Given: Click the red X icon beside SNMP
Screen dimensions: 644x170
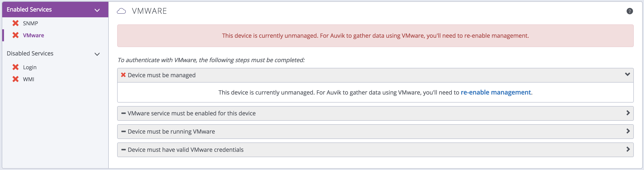Looking at the screenshot, I should (x=16, y=23).
